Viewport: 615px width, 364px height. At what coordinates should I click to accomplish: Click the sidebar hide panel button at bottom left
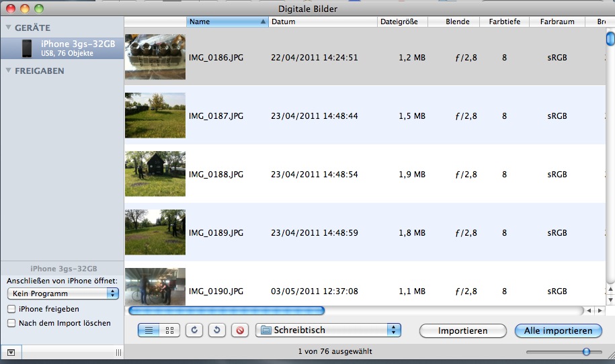click(x=11, y=352)
